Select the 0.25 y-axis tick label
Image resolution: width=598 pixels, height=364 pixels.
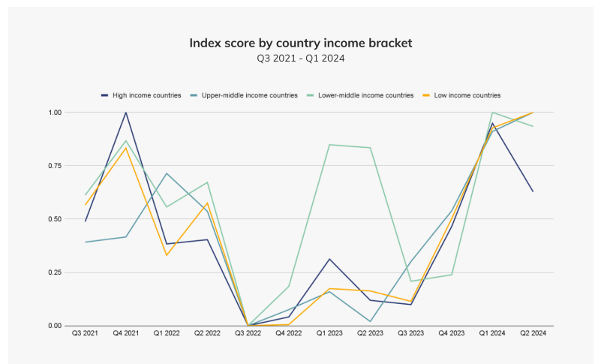pos(56,272)
